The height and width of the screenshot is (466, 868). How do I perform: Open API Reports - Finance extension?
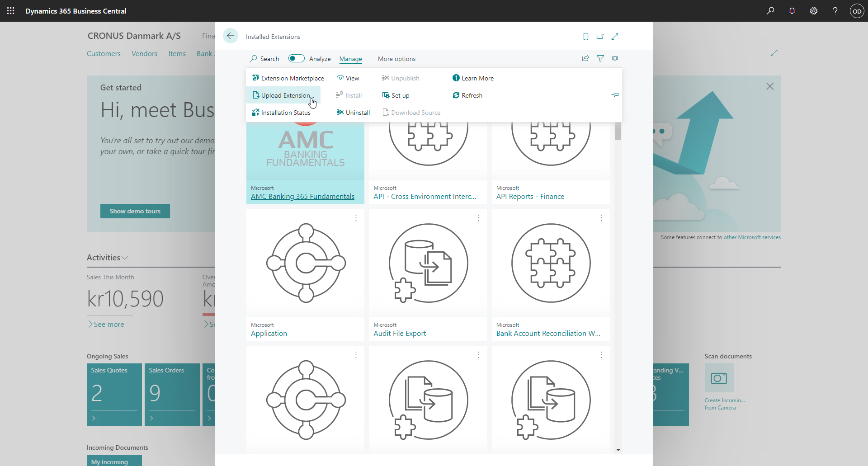pyautogui.click(x=530, y=197)
